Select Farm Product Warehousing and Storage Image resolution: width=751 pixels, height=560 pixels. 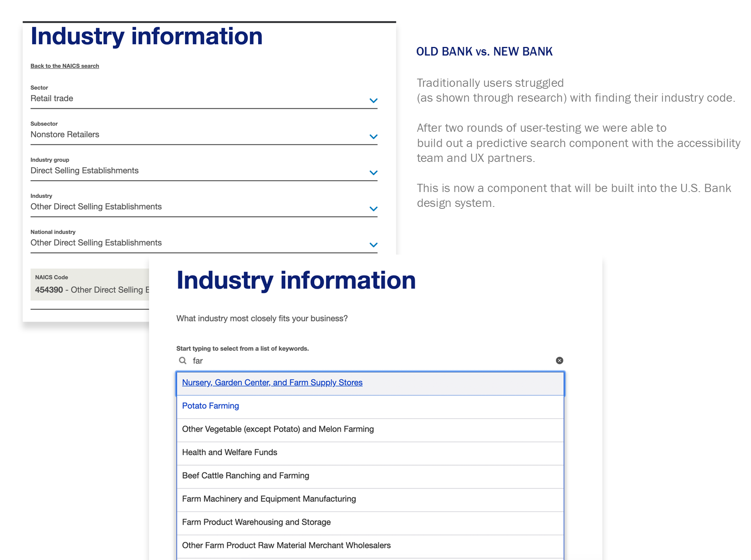pos(256,522)
